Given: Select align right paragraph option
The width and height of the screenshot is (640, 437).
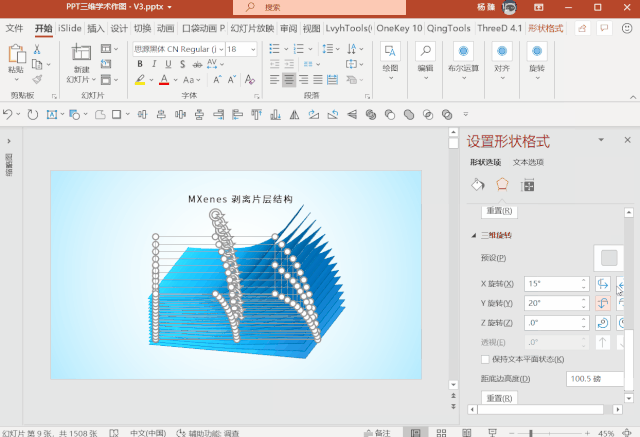Looking at the screenshot, I should tap(303, 79).
